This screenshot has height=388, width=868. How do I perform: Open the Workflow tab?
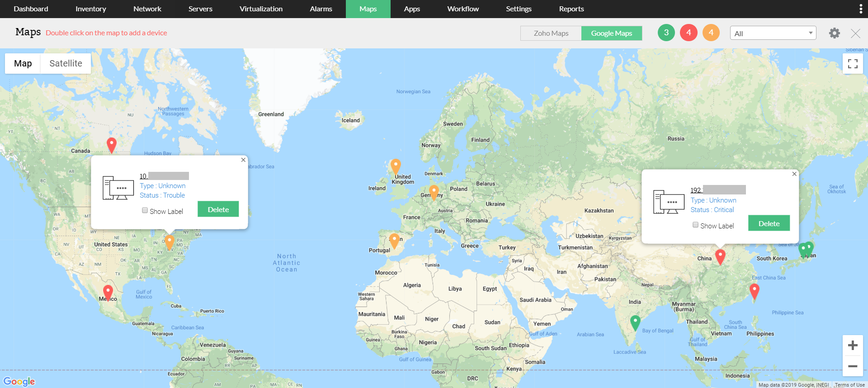[x=463, y=9]
